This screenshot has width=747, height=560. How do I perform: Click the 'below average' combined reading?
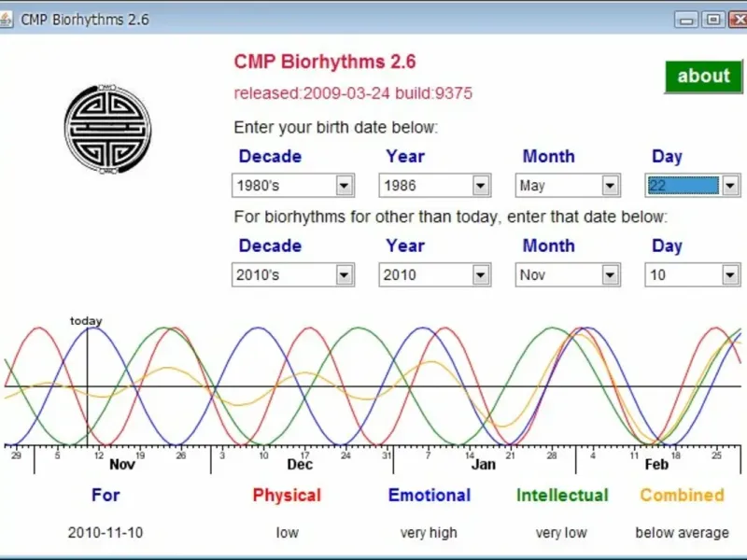click(x=683, y=533)
